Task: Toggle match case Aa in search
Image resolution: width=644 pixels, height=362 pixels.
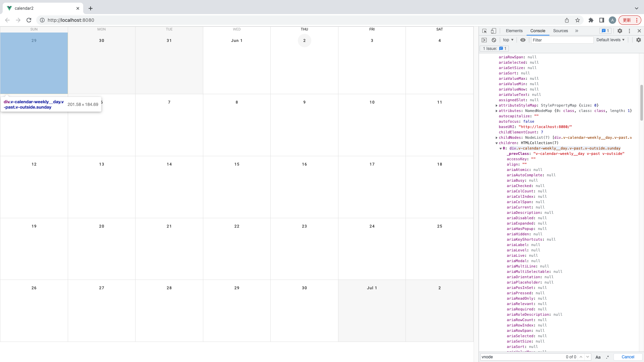Action: point(598,357)
